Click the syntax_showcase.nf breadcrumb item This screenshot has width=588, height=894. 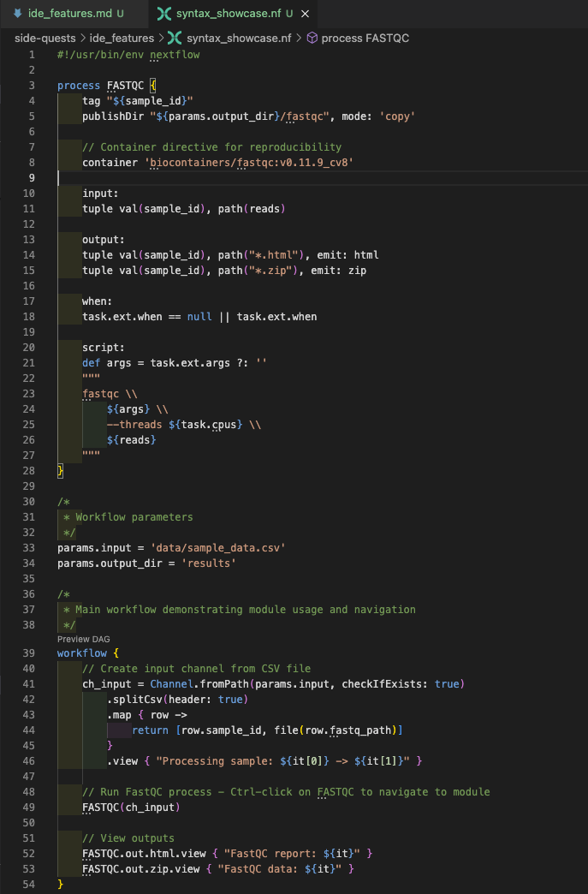pyautogui.click(x=239, y=39)
